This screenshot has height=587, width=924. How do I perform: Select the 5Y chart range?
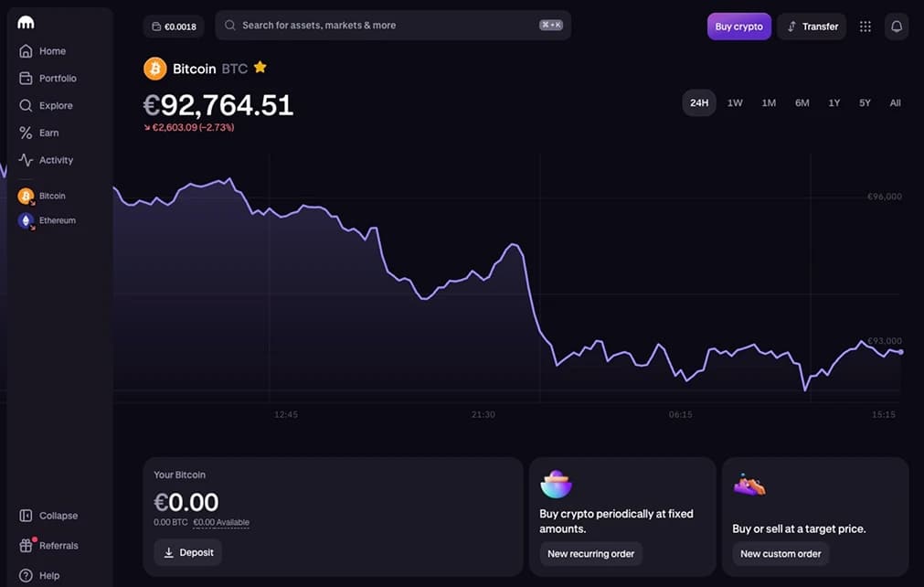(865, 102)
